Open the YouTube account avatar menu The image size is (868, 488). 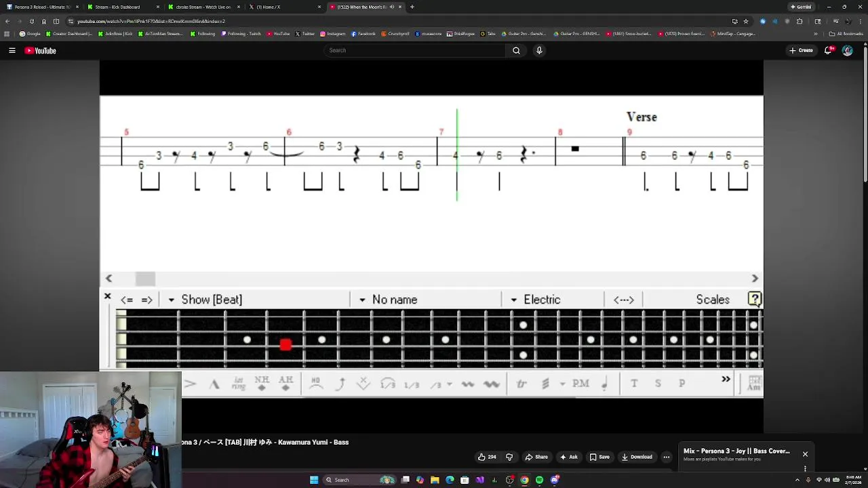[847, 50]
